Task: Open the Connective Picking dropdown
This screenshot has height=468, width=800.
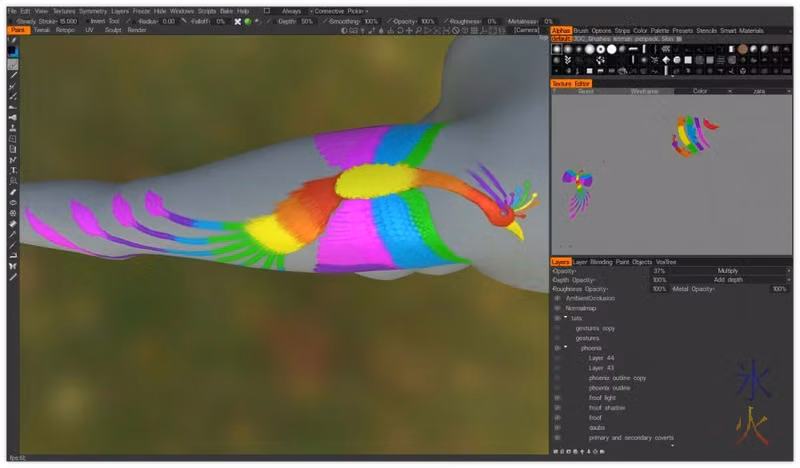Action: (x=339, y=11)
